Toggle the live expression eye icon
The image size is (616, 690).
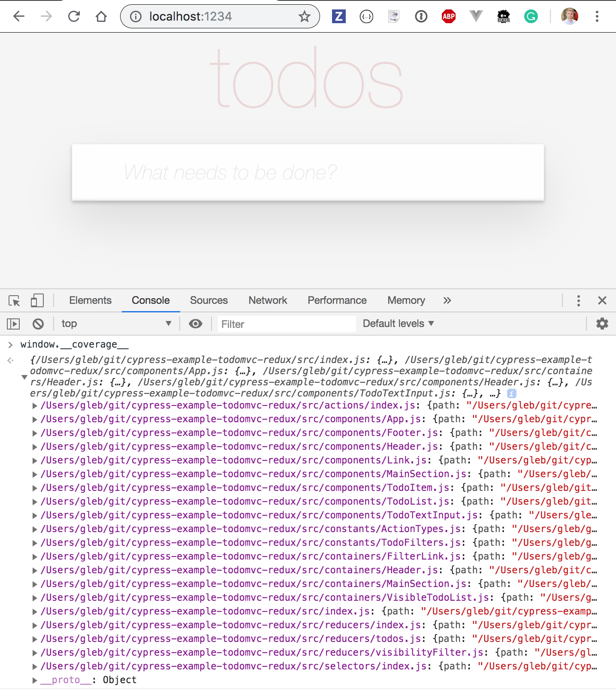click(196, 324)
